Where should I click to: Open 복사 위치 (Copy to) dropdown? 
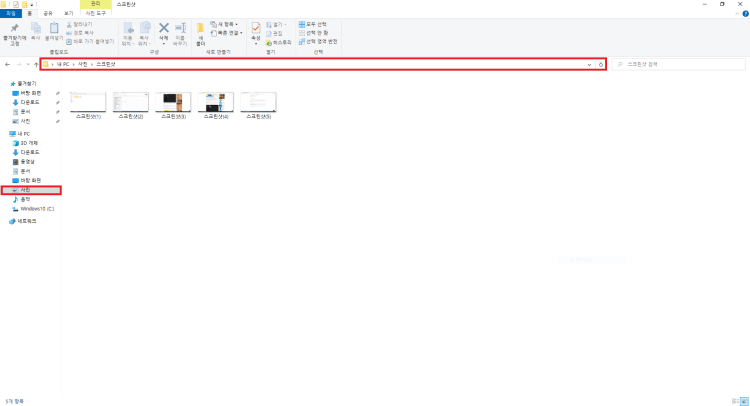144,34
